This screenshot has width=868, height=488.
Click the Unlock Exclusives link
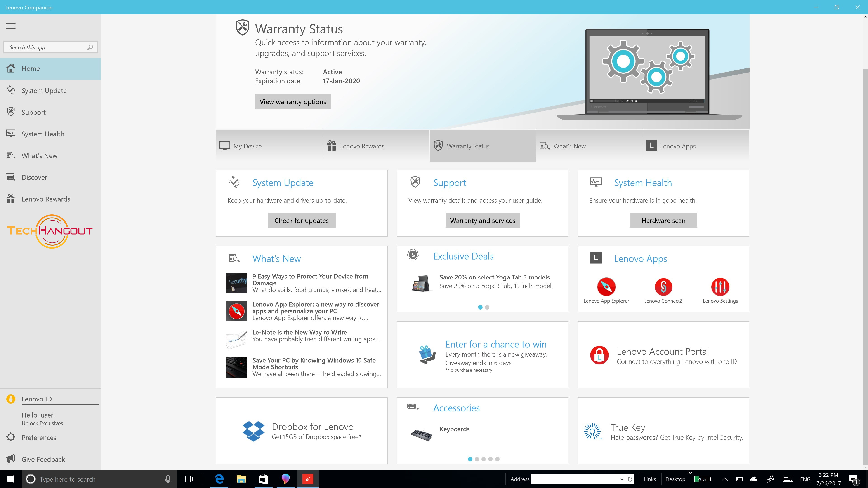click(x=42, y=423)
